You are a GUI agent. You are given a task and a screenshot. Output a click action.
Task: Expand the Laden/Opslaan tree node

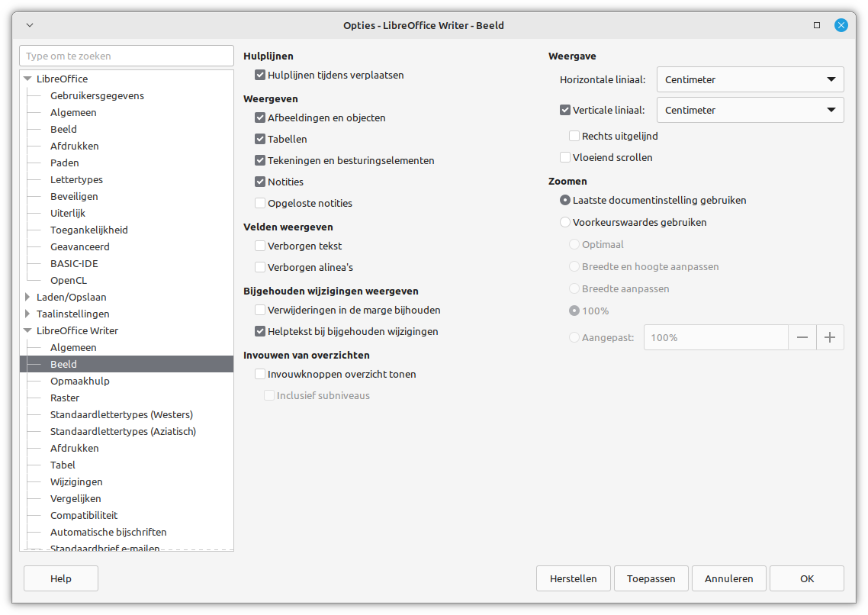27,297
